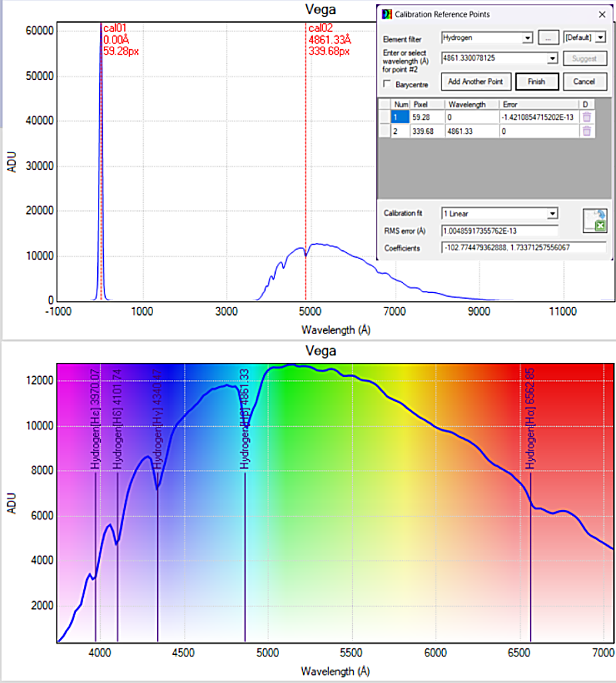Click the RMS error field
The height and width of the screenshot is (683, 616).
499,231
